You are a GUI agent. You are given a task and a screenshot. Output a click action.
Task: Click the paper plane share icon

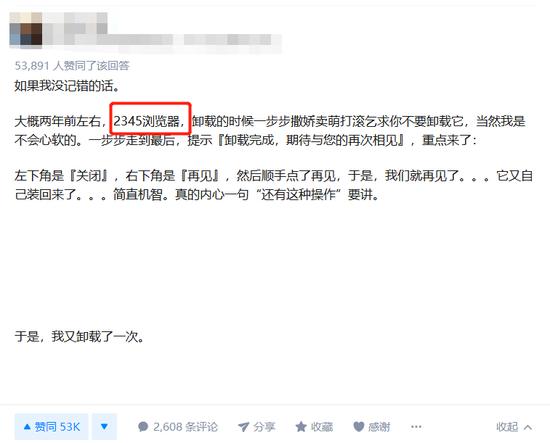(243, 427)
